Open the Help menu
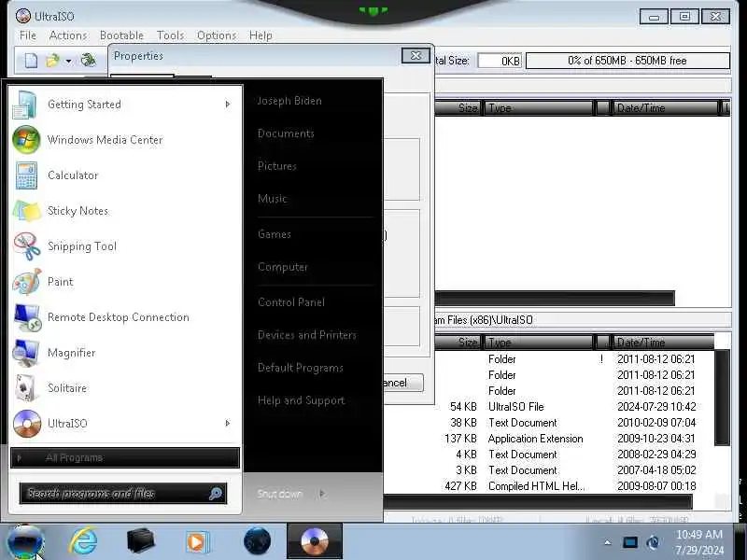 (261, 35)
